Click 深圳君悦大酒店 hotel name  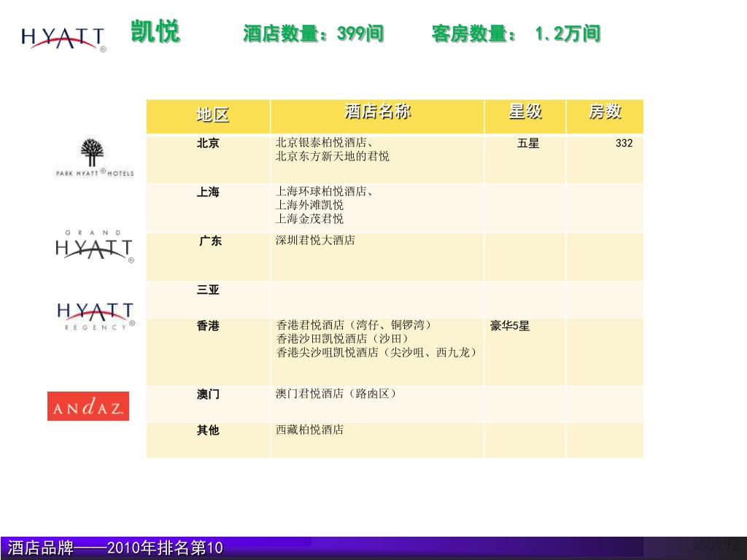click(315, 241)
